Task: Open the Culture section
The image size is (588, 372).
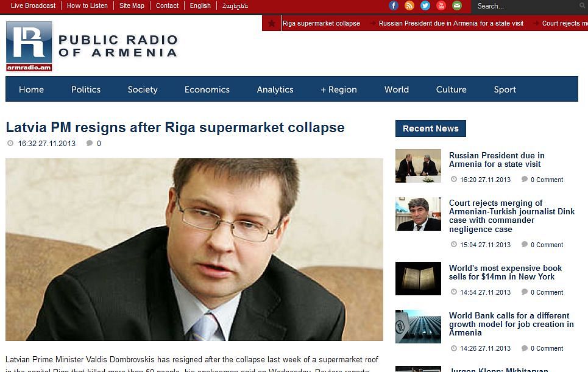Action: click(x=451, y=89)
